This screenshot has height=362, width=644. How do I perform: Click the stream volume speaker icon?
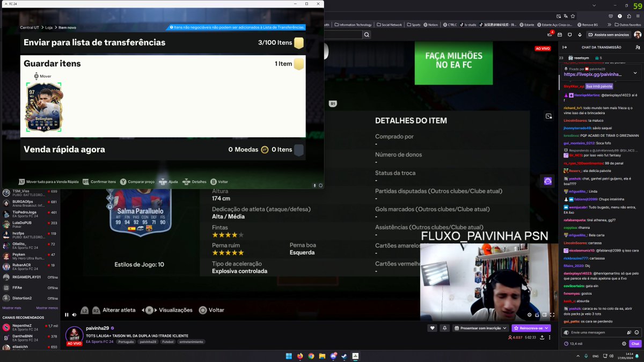point(73,315)
